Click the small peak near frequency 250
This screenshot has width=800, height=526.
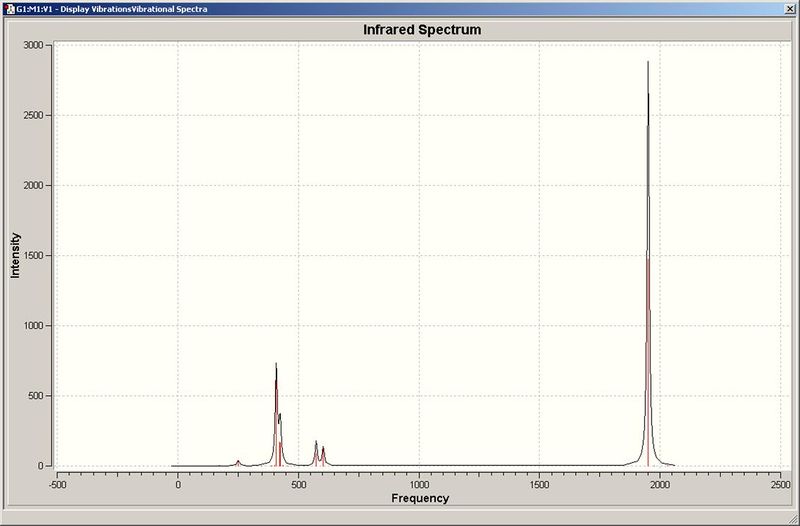click(x=238, y=462)
